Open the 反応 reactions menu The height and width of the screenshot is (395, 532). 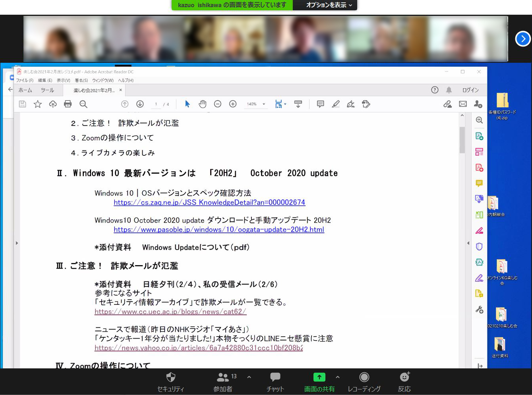tap(404, 382)
